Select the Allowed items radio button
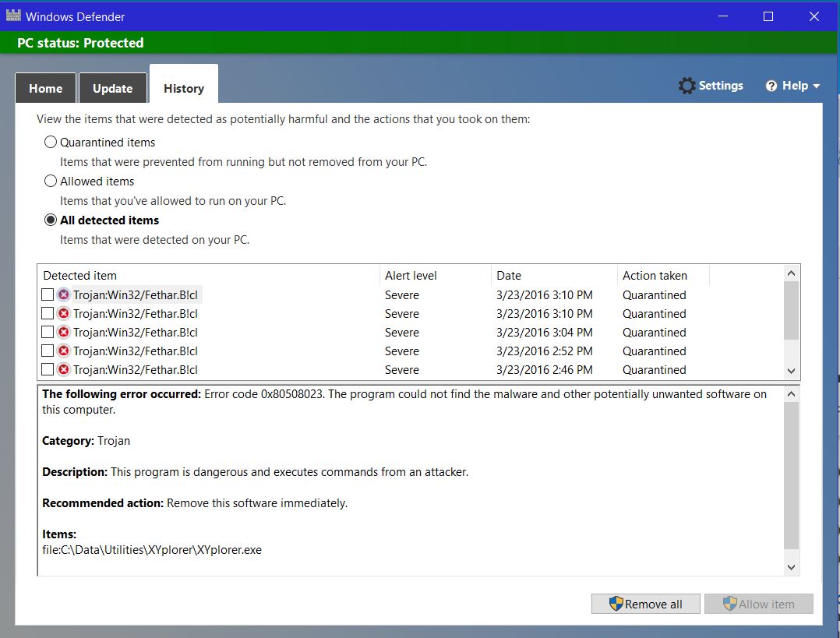 (51, 181)
